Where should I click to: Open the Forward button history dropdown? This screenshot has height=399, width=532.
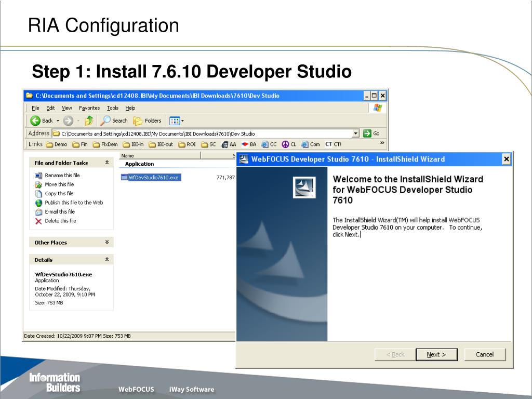(78, 121)
